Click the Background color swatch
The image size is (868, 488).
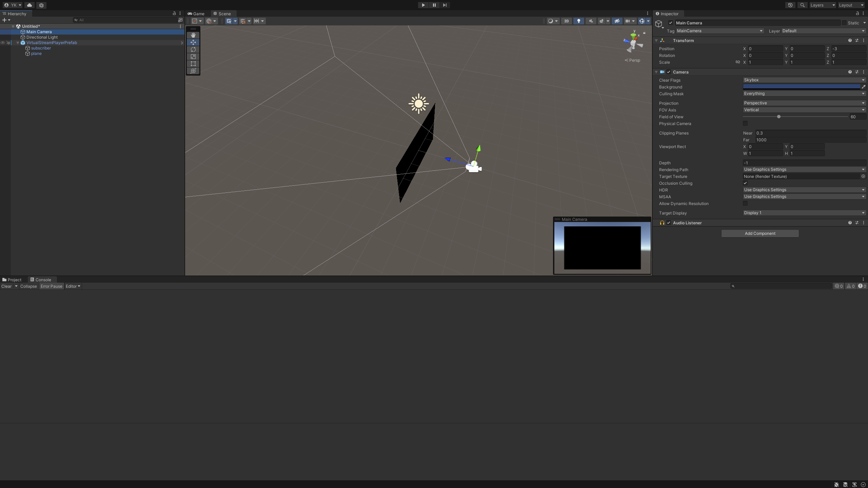pyautogui.click(x=801, y=87)
